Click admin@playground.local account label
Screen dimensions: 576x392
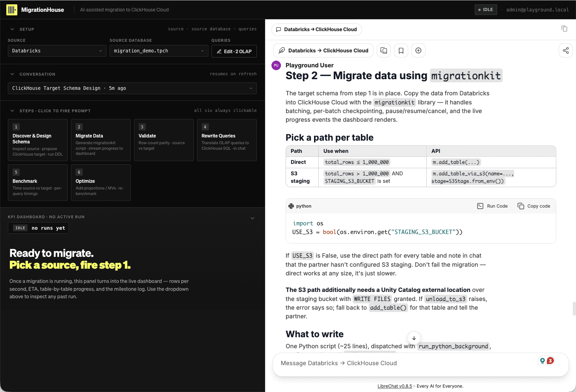(537, 10)
